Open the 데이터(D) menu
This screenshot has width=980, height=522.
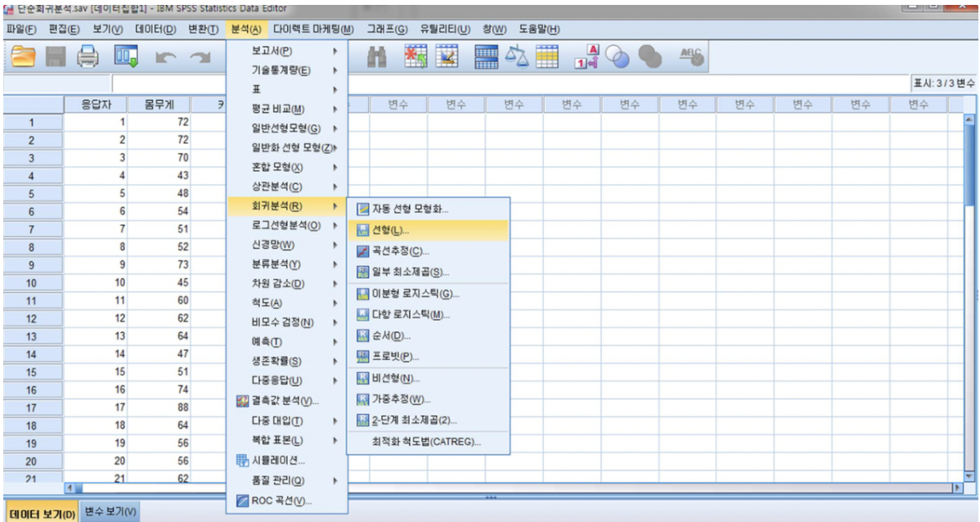(x=155, y=29)
